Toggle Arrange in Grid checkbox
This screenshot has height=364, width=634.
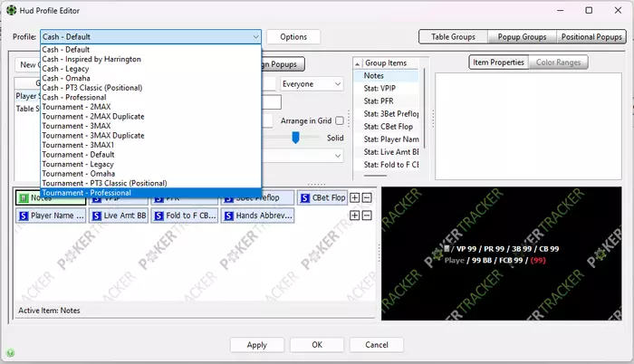[x=340, y=121]
